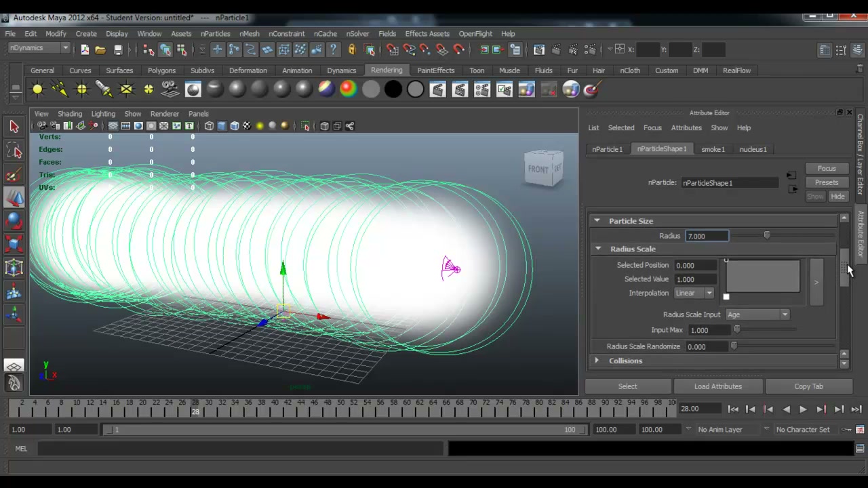Play forward on the timeline
Screen dimensions: 868x488
pyautogui.click(x=804, y=409)
